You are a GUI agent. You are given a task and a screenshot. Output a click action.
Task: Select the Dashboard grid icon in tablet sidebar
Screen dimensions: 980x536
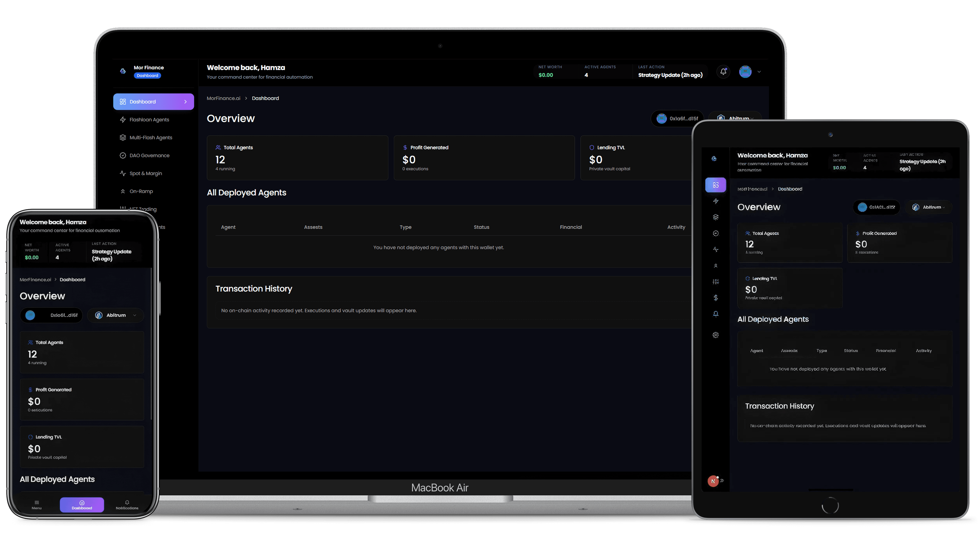(x=716, y=185)
